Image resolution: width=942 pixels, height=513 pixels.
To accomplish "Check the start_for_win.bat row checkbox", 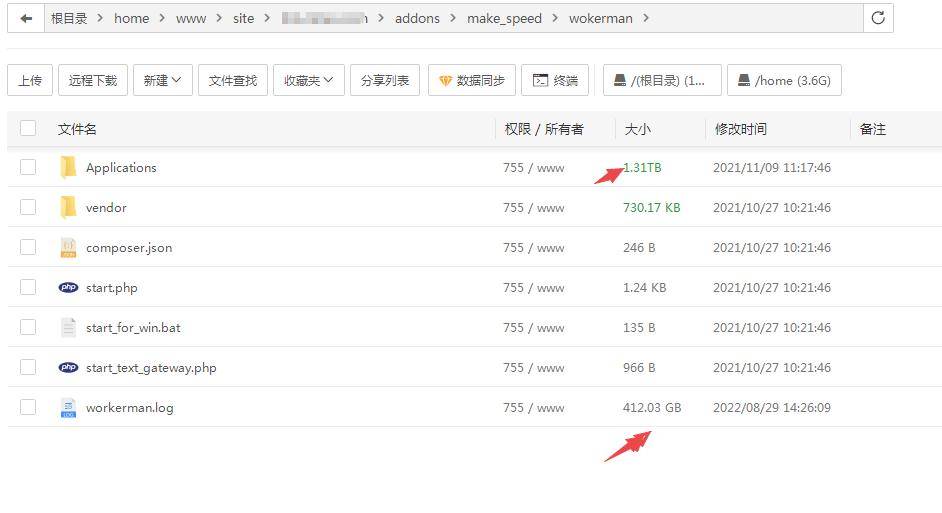I will [28, 327].
